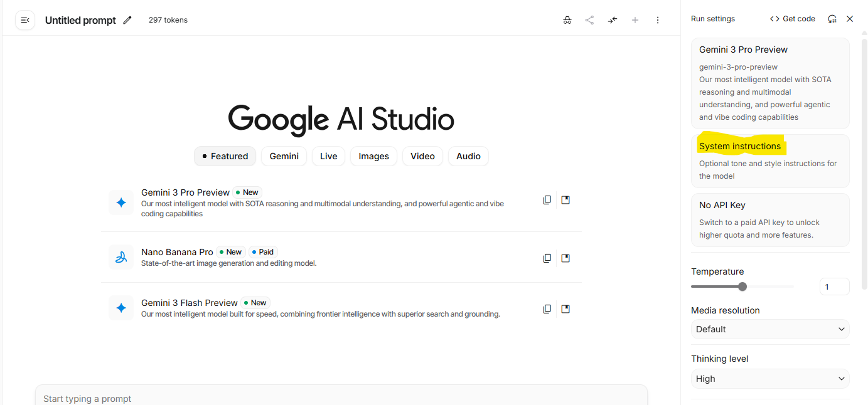
Task: Open the Nano Banana Pro details icon
Action: [565, 258]
